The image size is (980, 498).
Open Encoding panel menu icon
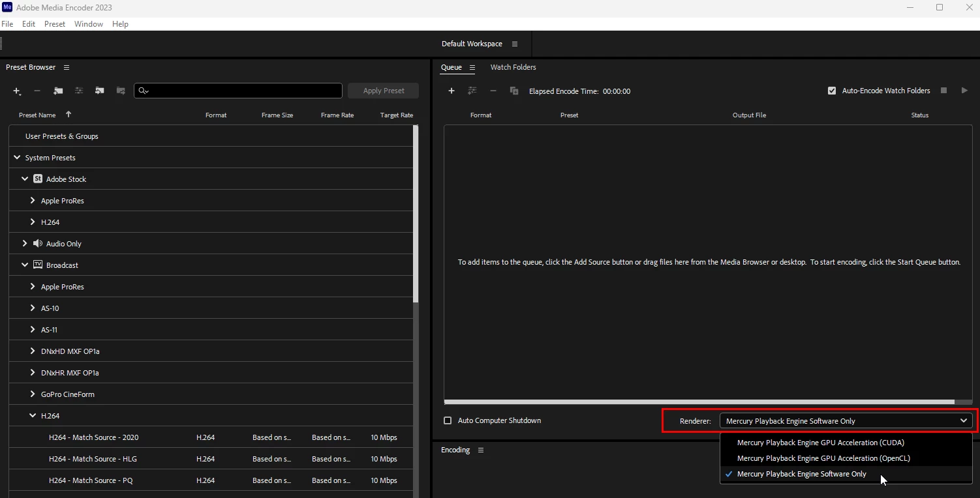tap(481, 450)
